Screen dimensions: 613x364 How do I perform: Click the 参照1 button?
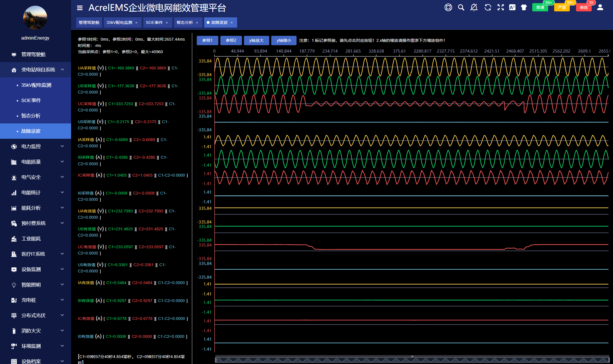click(x=207, y=40)
